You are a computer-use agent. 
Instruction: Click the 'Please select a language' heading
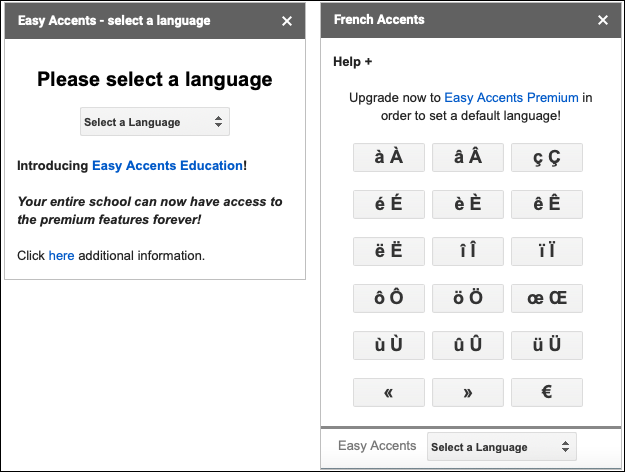click(155, 79)
